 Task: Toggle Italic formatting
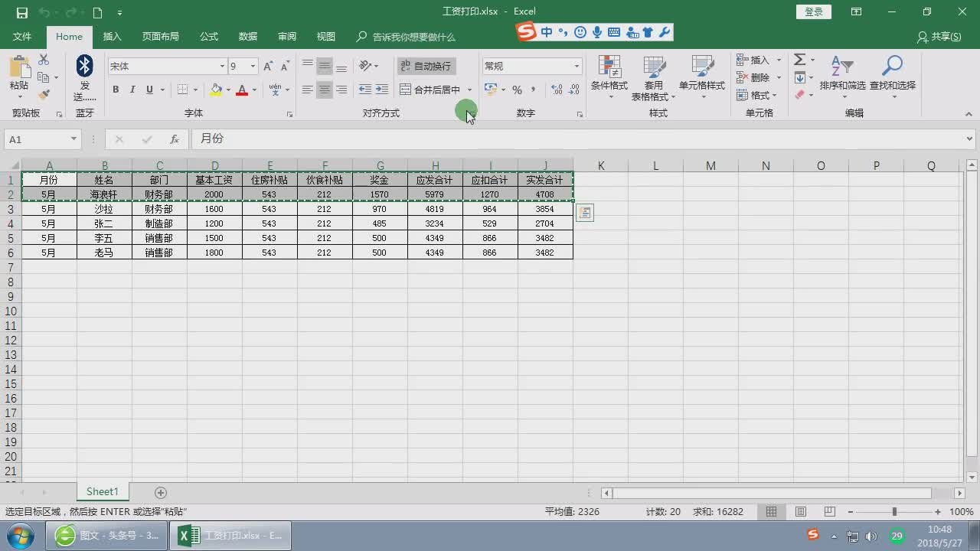point(132,90)
